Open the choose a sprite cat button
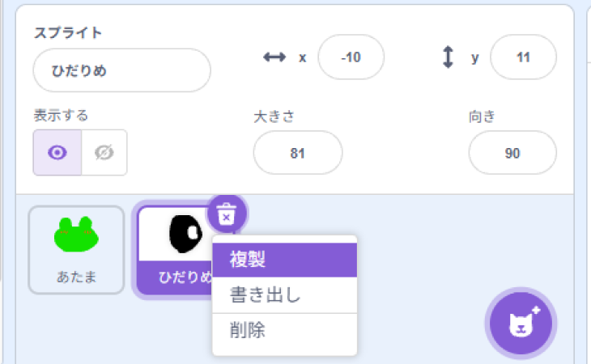Screen dimensions: 591x364 point(521,324)
